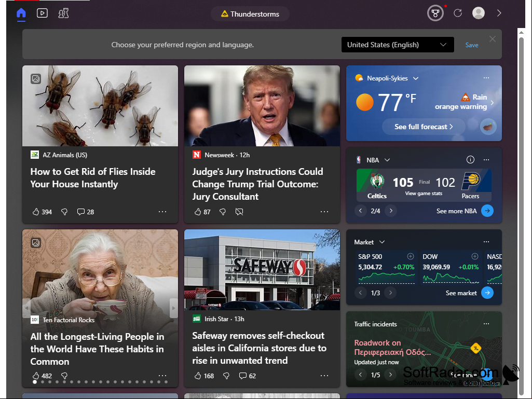Like the longest-living people article (482)
532x399 pixels.
[42, 376]
